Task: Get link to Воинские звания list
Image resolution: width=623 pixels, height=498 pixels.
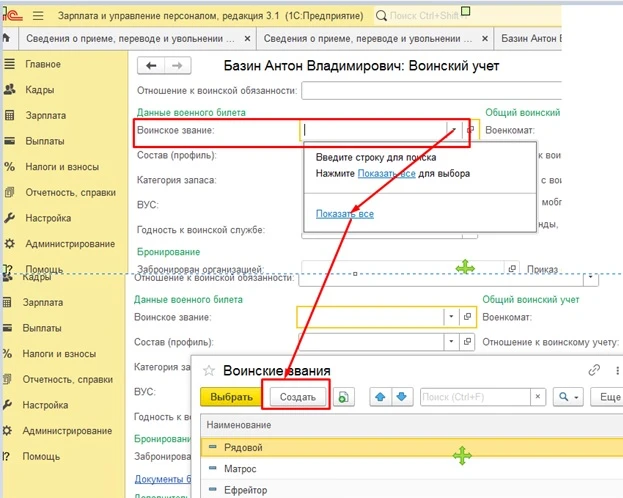Action: [x=594, y=370]
